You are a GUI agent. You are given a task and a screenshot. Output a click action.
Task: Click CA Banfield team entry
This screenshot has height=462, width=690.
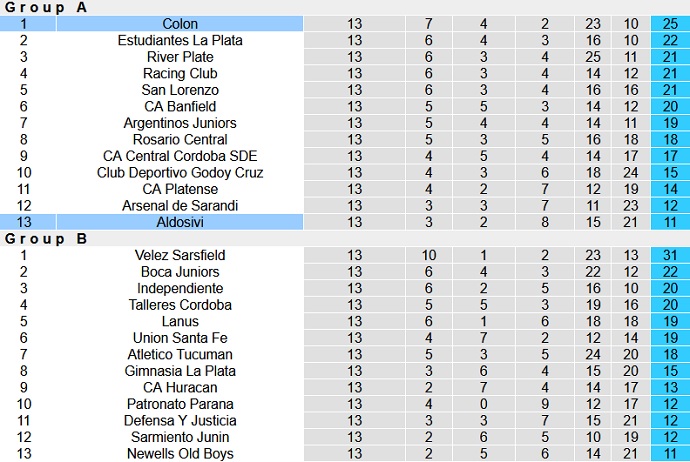coord(180,106)
